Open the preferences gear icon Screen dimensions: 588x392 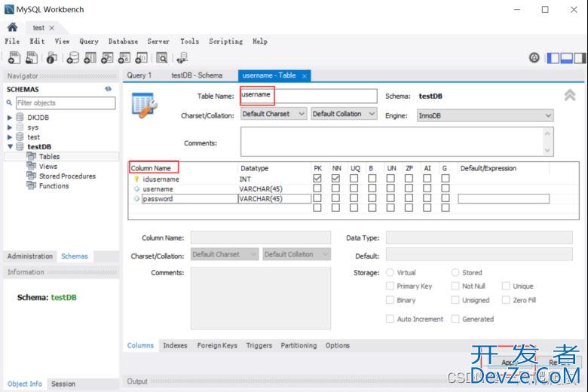534,58
